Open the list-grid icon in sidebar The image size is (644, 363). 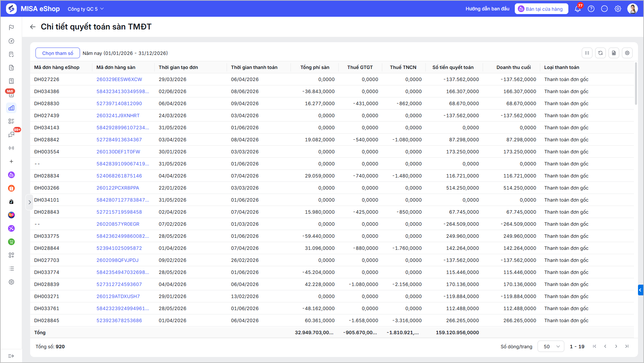11,121
